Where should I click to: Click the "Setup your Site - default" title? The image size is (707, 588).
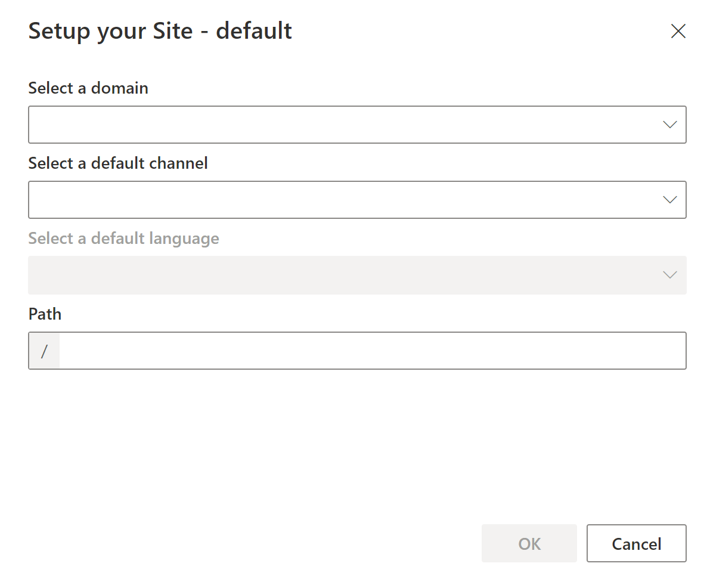[160, 30]
